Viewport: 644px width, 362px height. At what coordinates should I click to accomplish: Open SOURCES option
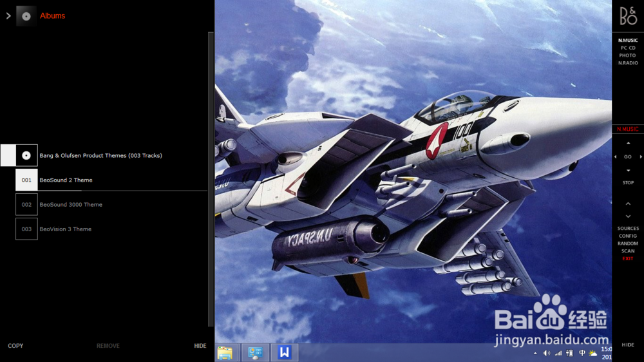click(x=628, y=229)
